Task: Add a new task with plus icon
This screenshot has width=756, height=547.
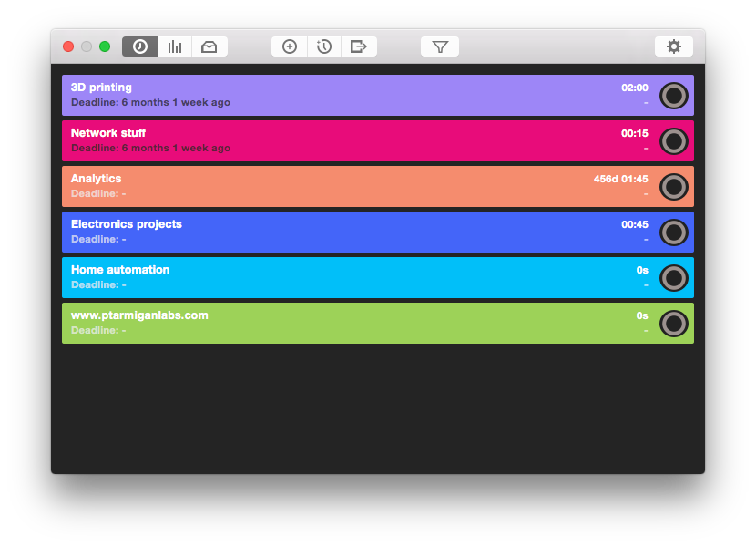Action: (x=290, y=46)
